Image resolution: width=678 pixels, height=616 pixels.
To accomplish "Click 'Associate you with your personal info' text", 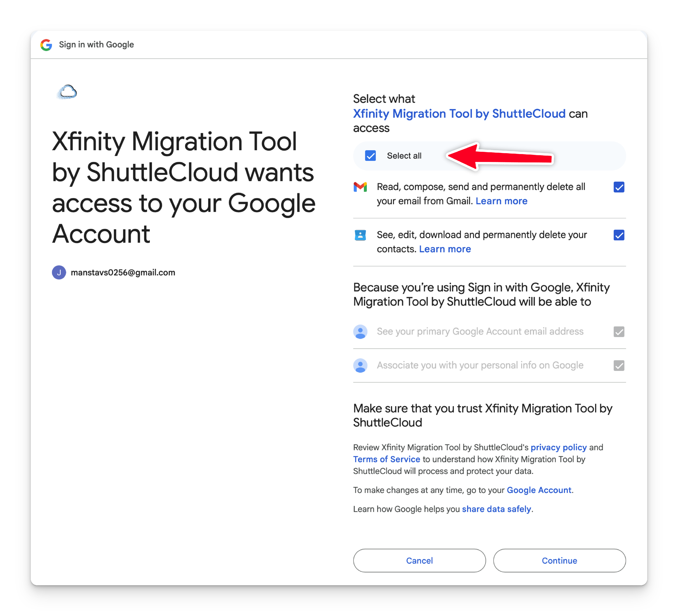I will (480, 365).
